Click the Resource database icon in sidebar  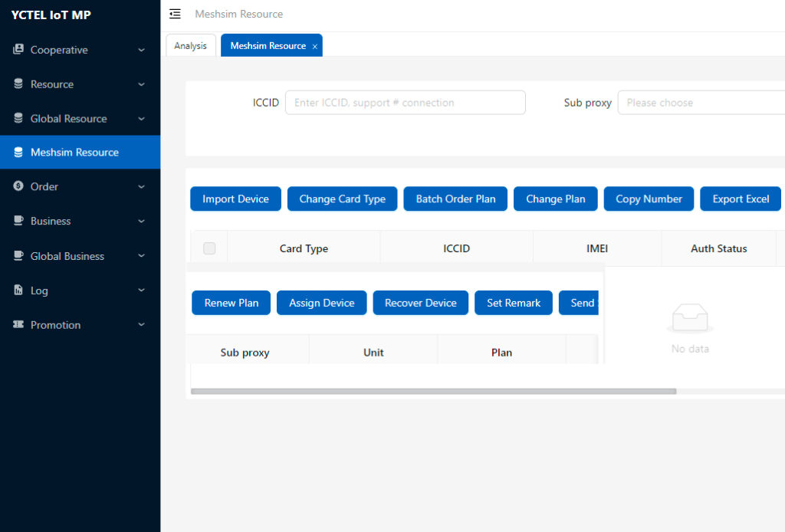tap(18, 84)
